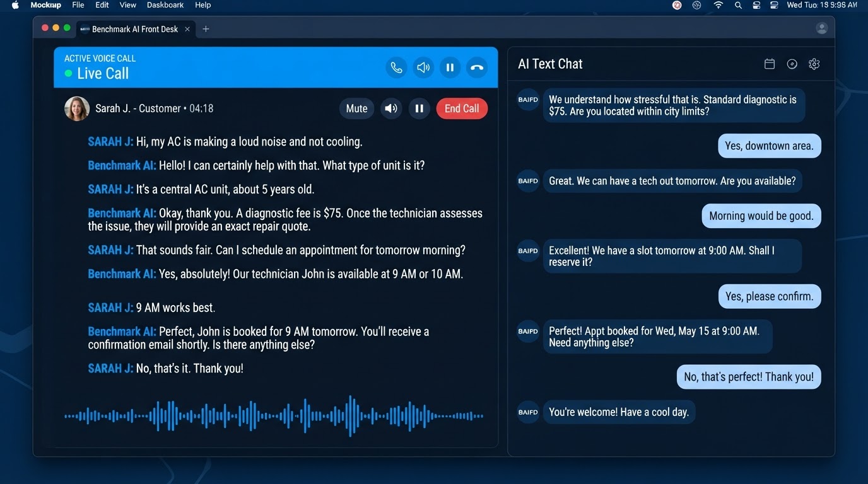
Task: Click the "Appt booked for Wed, May 15" message
Action: (658, 337)
